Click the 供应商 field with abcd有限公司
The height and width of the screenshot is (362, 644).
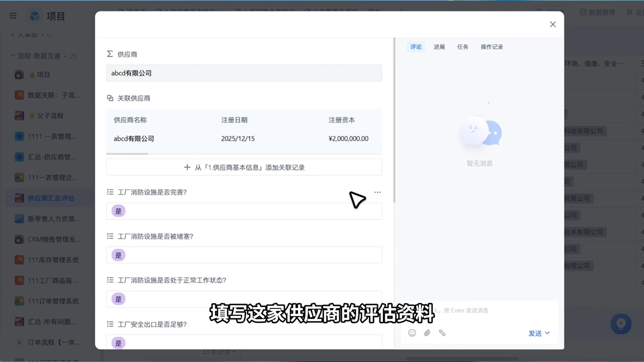tap(244, 73)
